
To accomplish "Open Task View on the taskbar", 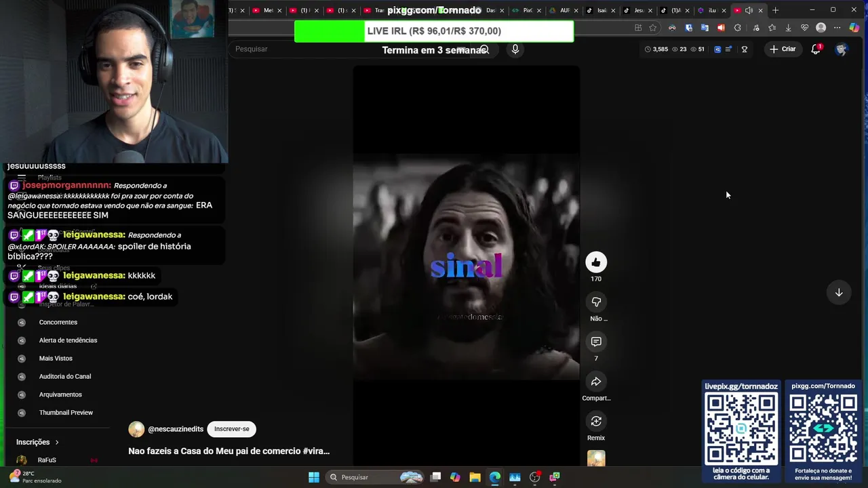I will click(x=436, y=477).
